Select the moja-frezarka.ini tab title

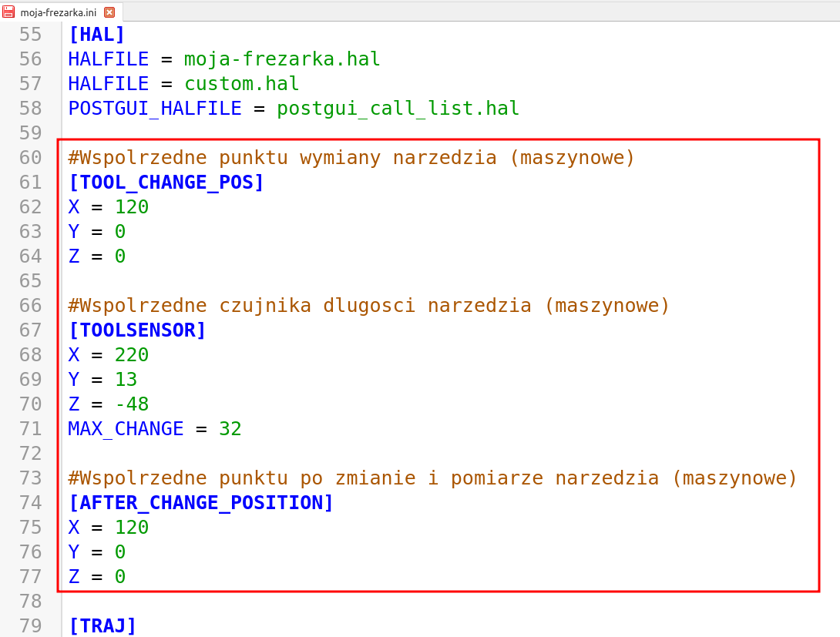(58, 12)
